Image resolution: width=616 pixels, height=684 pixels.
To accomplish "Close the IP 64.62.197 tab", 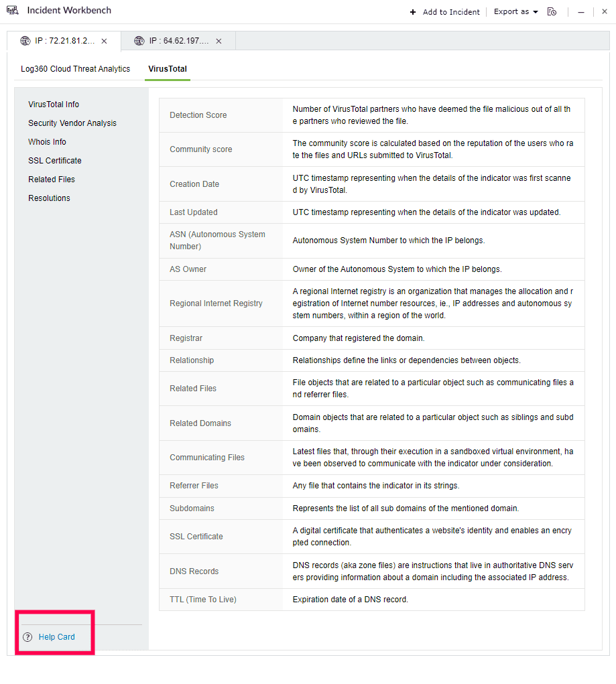I will pyautogui.click(x=218, y=40).
